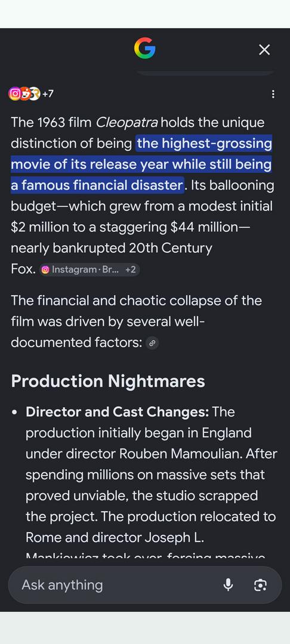Tap the Google G logo

click(x=144, y=48)
